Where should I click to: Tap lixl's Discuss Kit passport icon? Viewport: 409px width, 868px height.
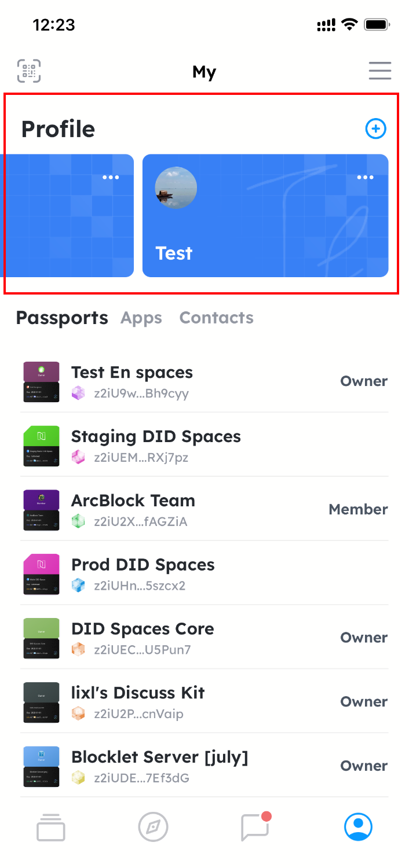(41, 703)
